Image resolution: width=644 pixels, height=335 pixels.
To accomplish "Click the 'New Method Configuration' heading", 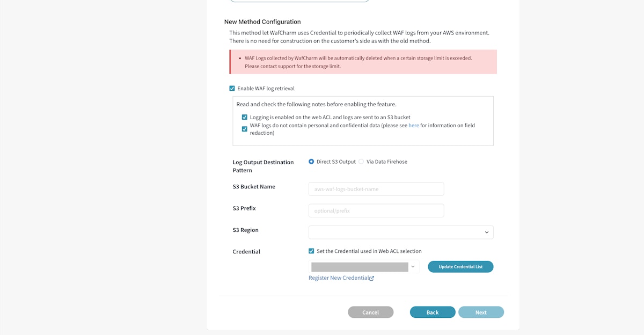I will pyautogui.click(x=262, y=22).
